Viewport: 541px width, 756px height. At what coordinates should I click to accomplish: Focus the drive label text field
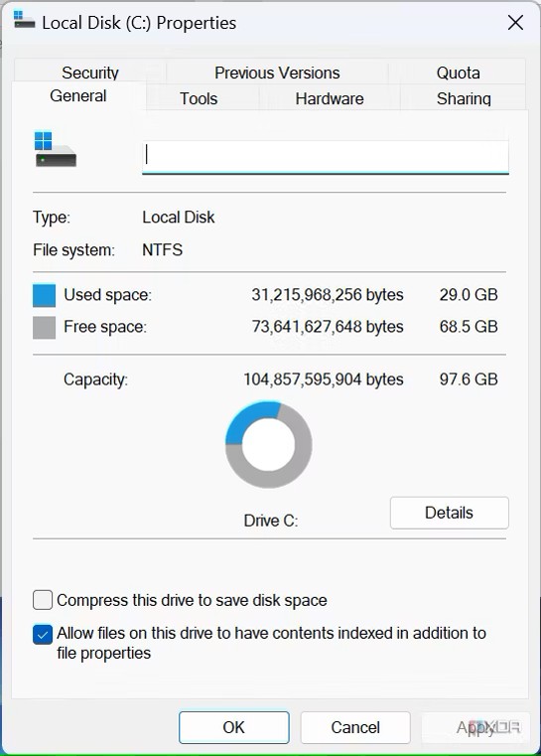[326, 157]
